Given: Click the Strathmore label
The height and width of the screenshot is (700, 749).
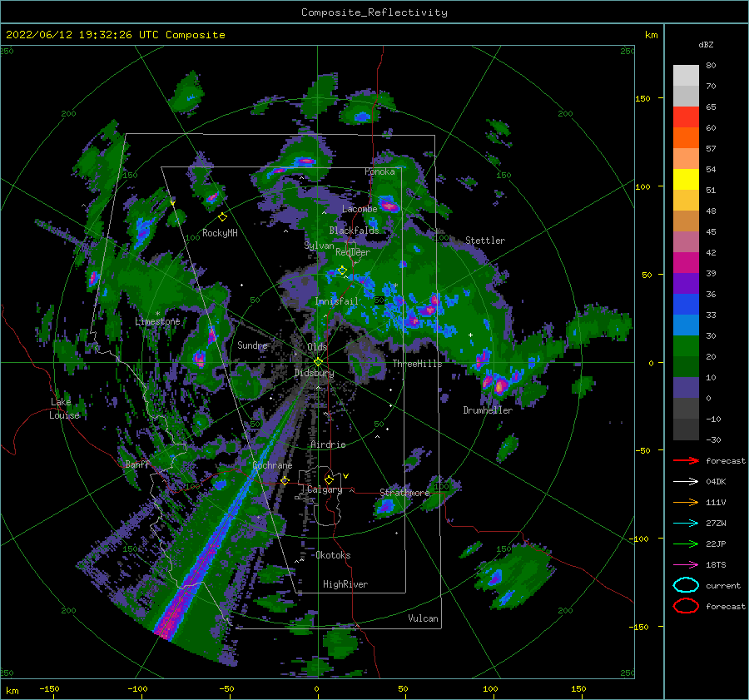Looking at the screenshot, I should [404, 493].
